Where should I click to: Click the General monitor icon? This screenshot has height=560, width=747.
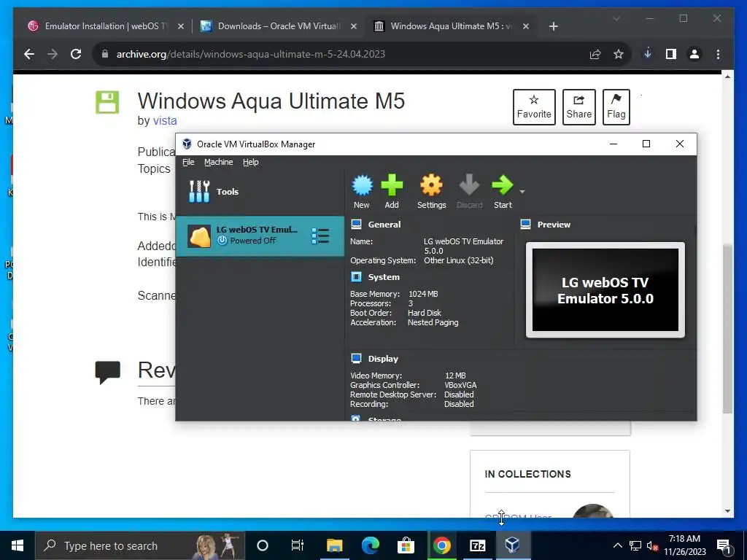(x=356, y=225)
